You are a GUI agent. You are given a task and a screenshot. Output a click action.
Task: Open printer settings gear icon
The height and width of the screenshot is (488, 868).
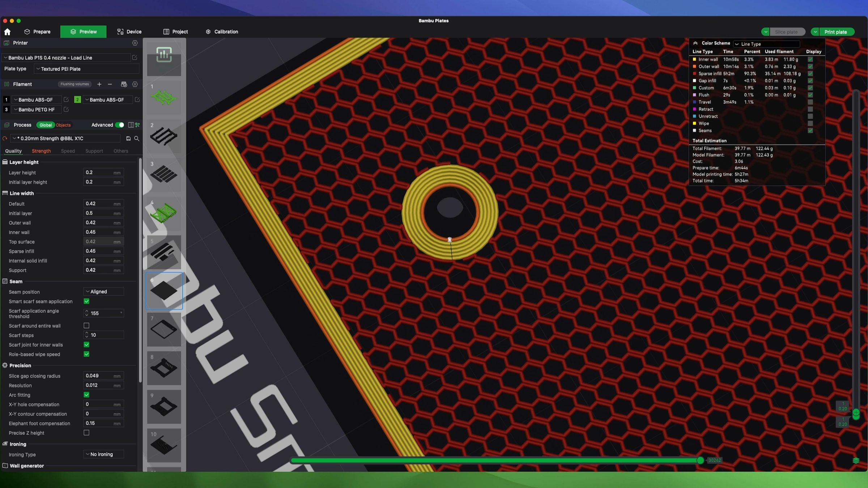click(135, 43)
